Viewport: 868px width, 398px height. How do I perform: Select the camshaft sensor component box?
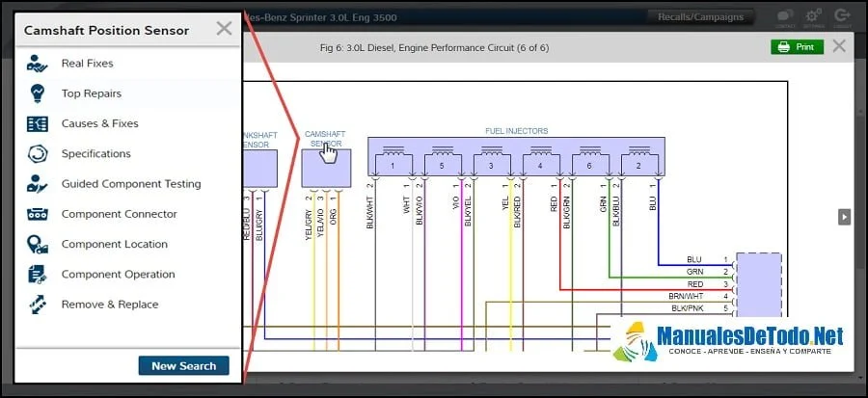[326, 168]
